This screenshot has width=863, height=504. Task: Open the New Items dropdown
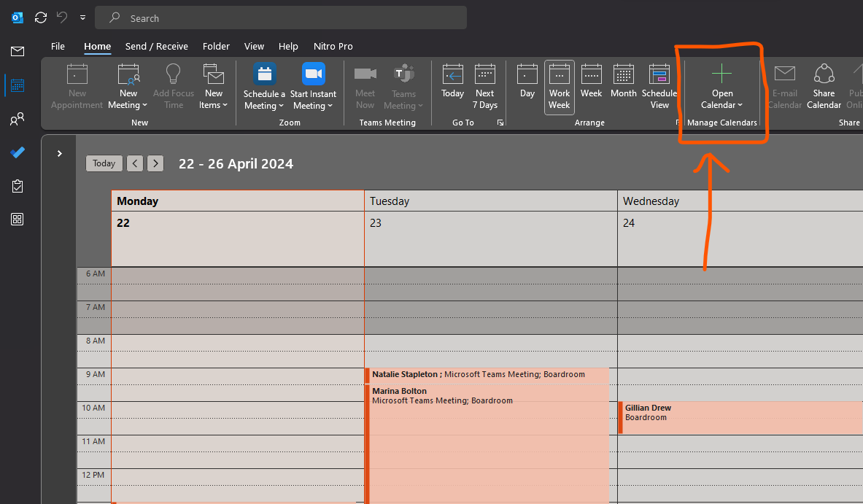point(214,87)
